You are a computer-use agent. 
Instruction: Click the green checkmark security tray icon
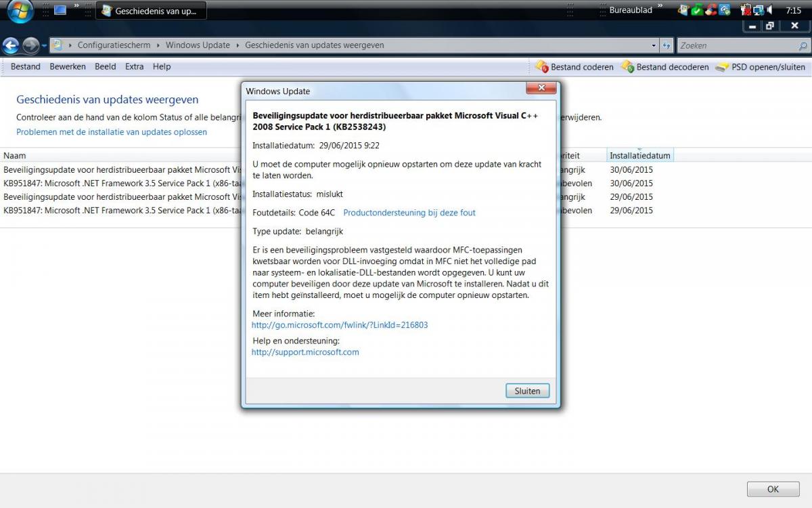coord(697,10)
